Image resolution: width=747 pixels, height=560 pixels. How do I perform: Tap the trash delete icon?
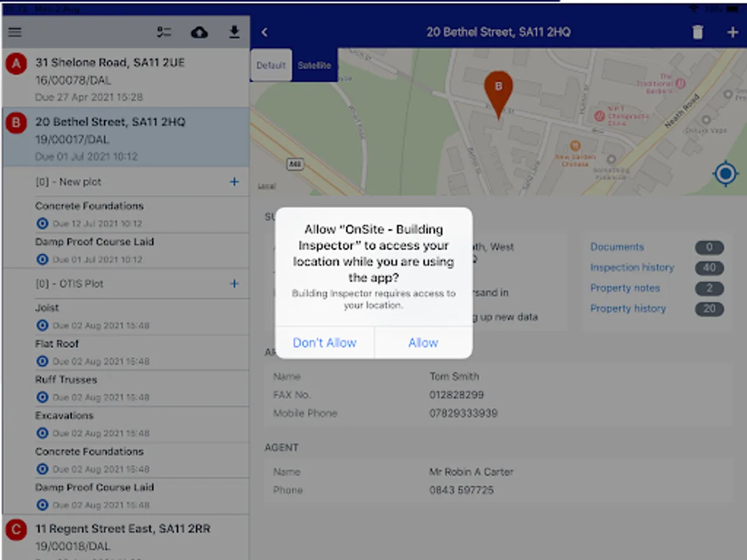[x=698, y=32]
